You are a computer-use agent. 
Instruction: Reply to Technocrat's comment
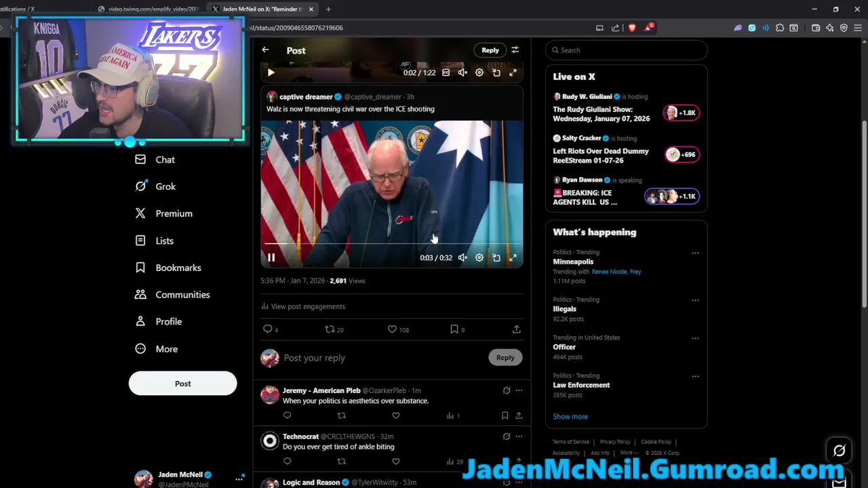pyautogui.click(x=287, y=462)
